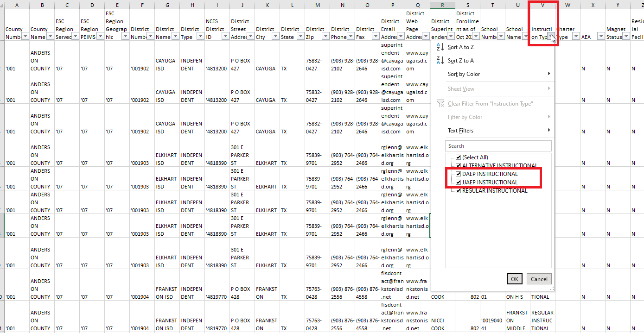Open the District Type column dropdown
Viewport: 644px width, 333px height.
[200, 37]
